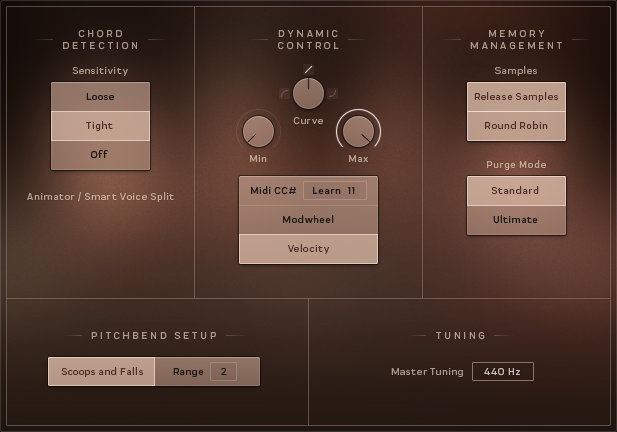Select Ultimate purge mode
This screenshot has height=432, width=617.
516,220
